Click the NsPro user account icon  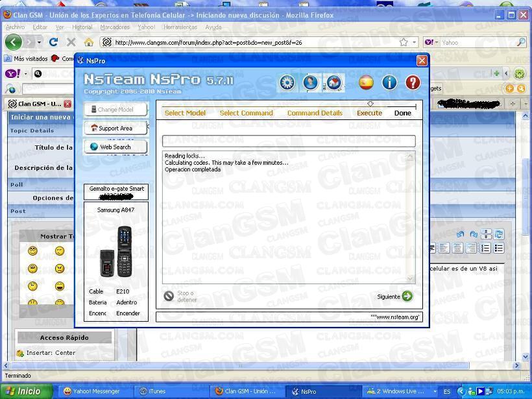(310, 82)
